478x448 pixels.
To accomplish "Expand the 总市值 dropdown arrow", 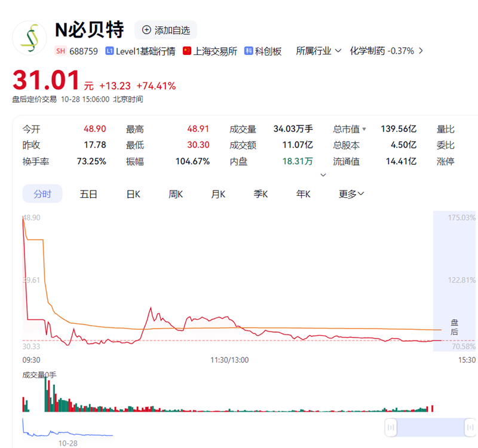I will pos(364,129).
